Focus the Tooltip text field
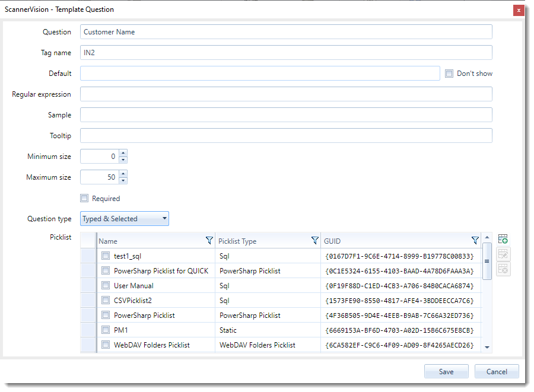This screenshot has height=392, width=534. (286, 136)
